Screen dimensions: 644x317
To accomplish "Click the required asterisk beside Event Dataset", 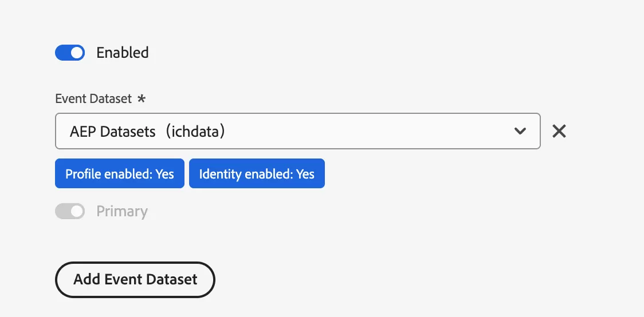I will 142,98.
